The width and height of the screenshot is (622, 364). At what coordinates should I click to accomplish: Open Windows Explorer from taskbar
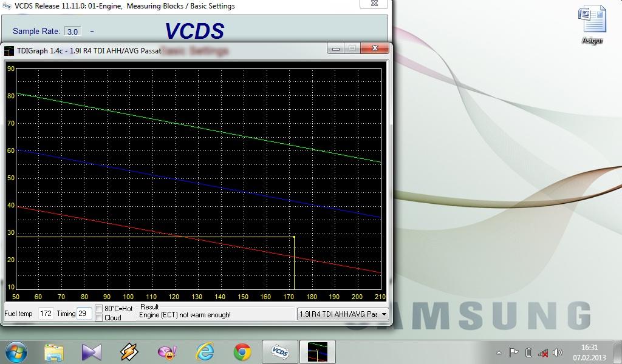[53, 352]
